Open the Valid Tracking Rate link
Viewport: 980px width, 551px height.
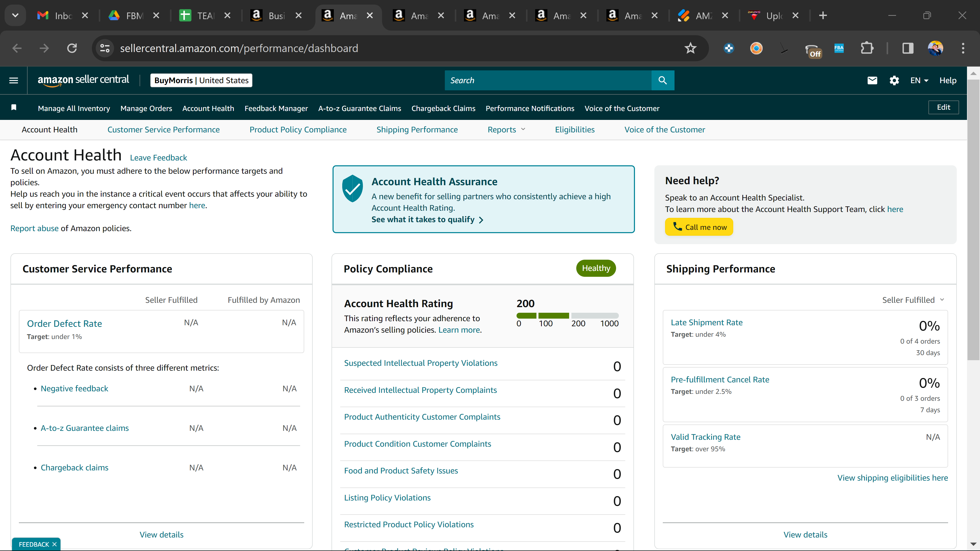705,437
